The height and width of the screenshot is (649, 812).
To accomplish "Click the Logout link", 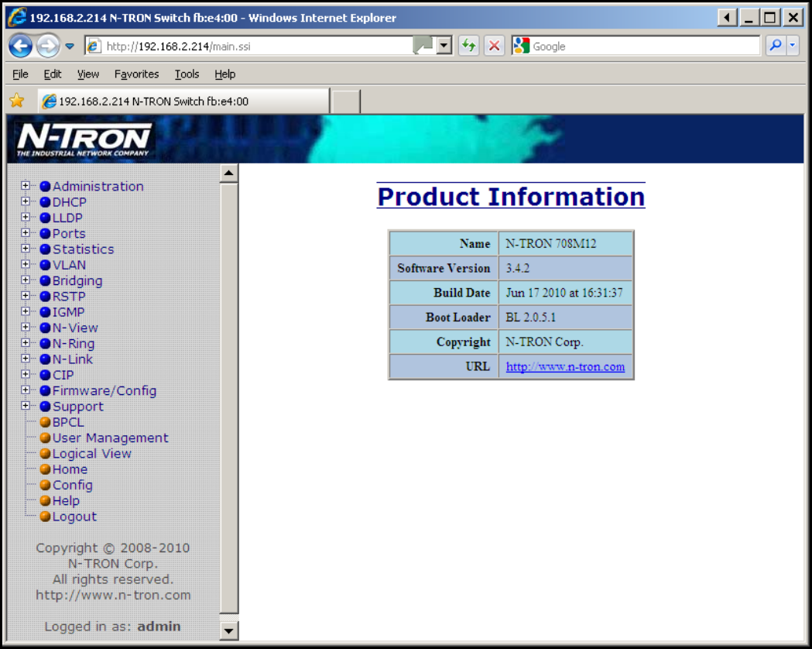I will click(x=74, y=517).
